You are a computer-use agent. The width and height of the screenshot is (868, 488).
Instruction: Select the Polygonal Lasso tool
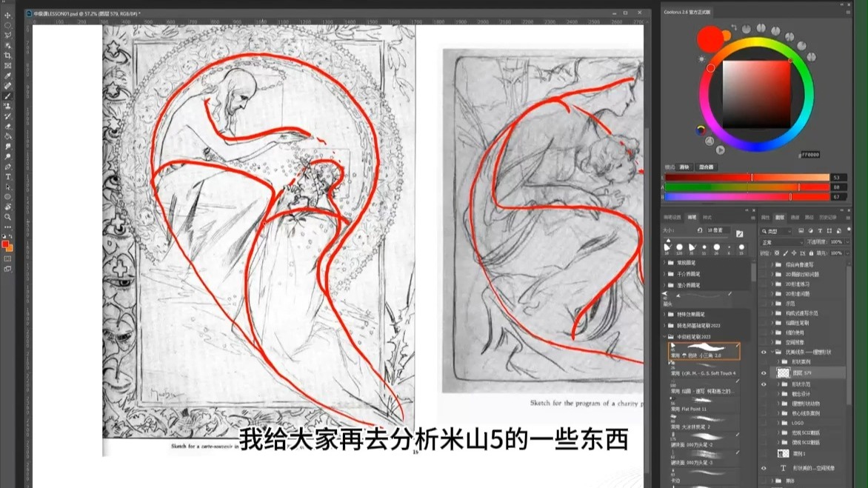coord(7,36)
